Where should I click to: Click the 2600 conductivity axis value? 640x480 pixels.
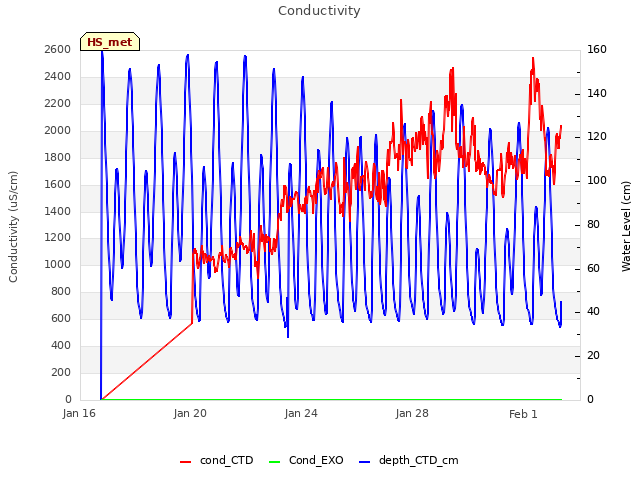pyautogui.click(x=58, y=49)
